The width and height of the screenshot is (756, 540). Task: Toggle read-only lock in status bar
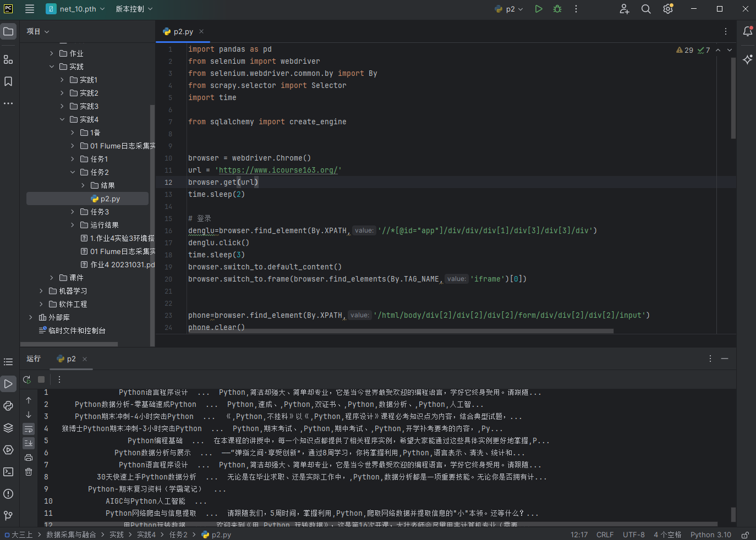(x=745, y=535)
